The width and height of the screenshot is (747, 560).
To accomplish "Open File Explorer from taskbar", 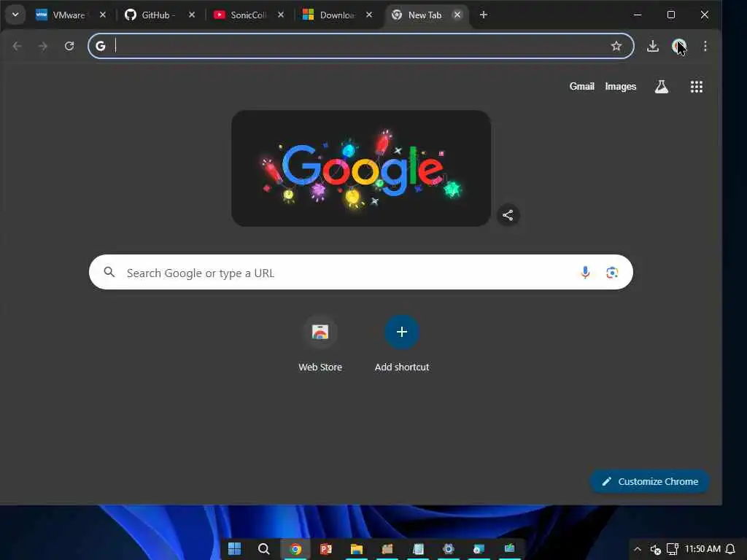I will [x=356, y=549].
